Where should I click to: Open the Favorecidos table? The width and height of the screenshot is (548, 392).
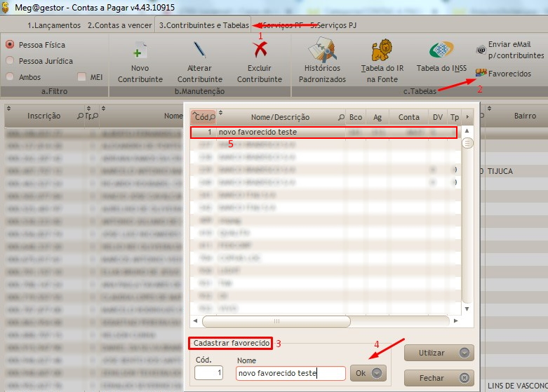[x=503, y=74]
